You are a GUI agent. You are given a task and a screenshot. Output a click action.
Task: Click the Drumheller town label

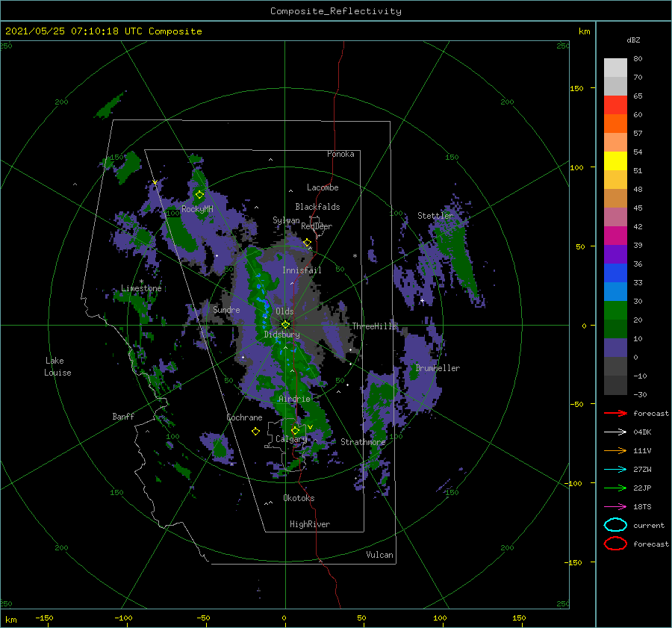[438, 368]
